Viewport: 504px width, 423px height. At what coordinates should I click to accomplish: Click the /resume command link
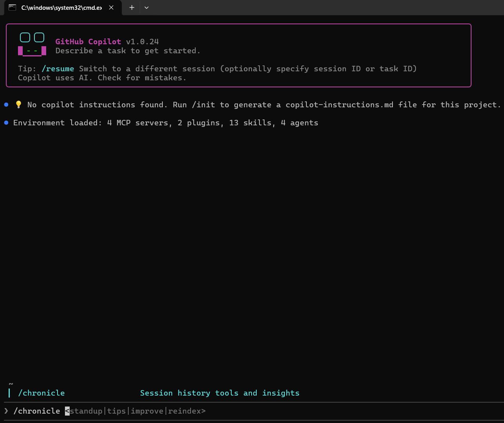[x=58, y=69]
